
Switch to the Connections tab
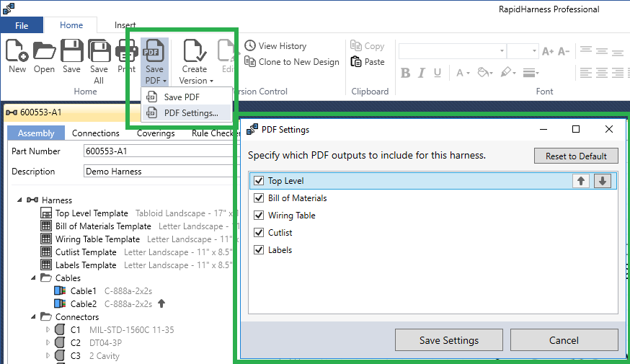click(x=96, y=133)
